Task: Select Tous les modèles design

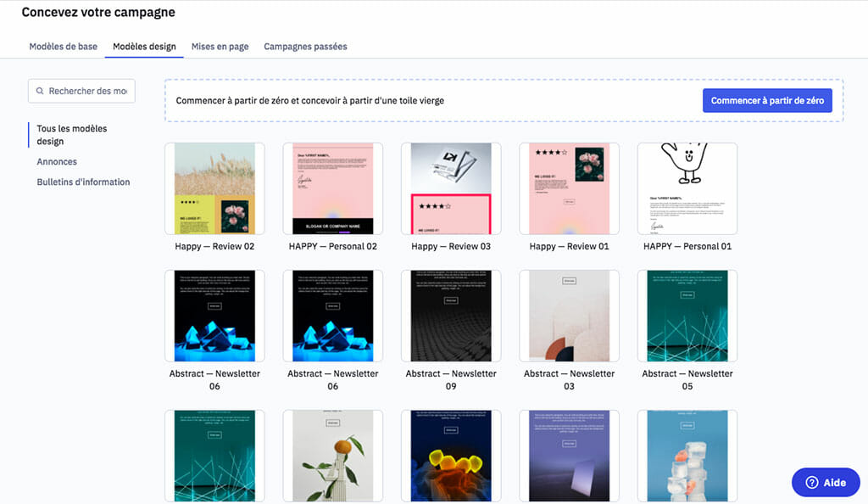Action: (x=70, y=134)
